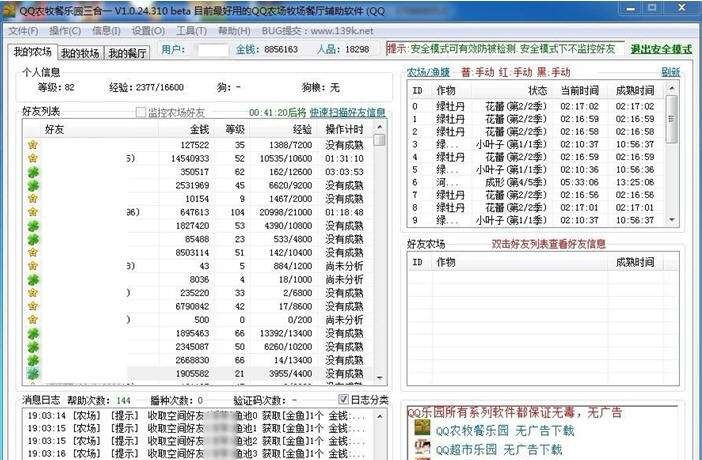Click the friend list scrollbar up arrow

380,127
